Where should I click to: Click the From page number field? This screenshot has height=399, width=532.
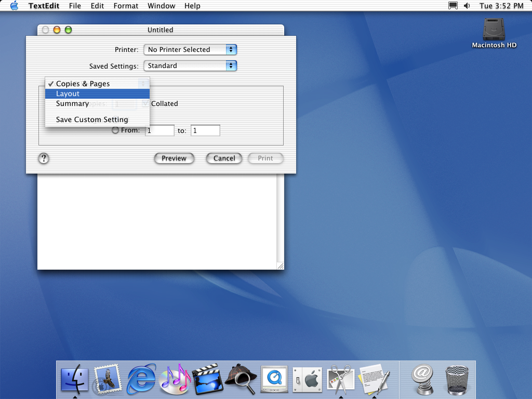point(159,130)
